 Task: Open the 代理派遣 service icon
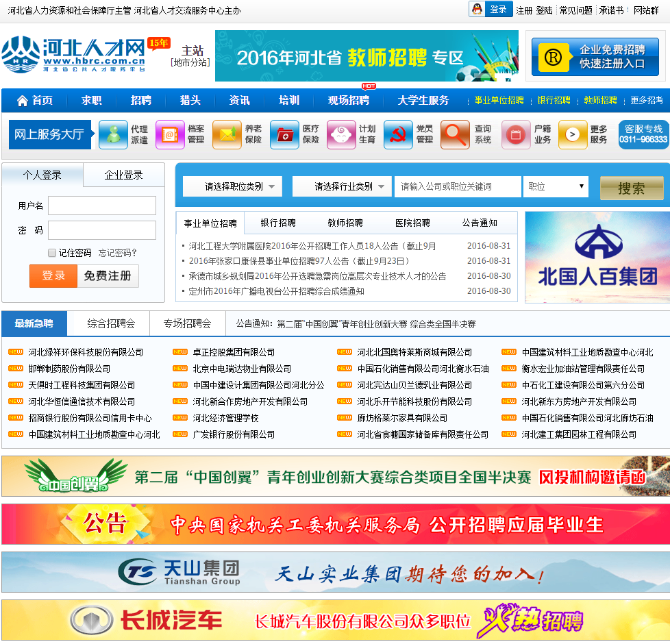pyautogui.click(x=113, y=134)
